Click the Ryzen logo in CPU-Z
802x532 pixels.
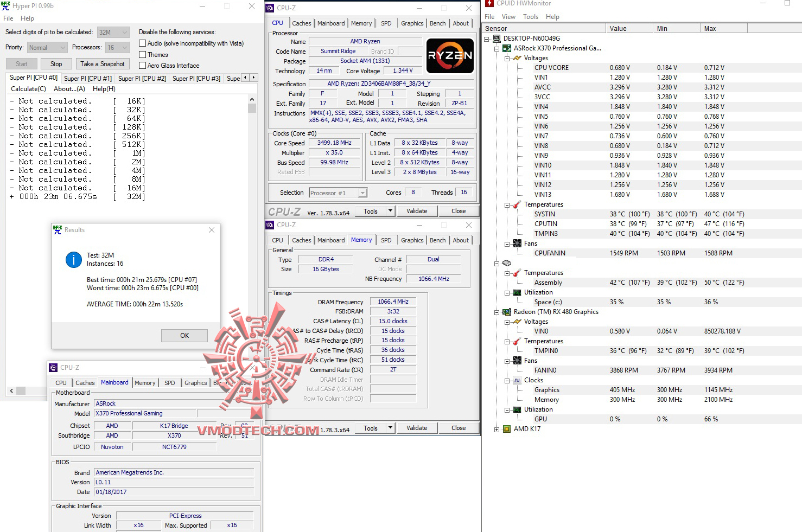click(x=450, y=56)
